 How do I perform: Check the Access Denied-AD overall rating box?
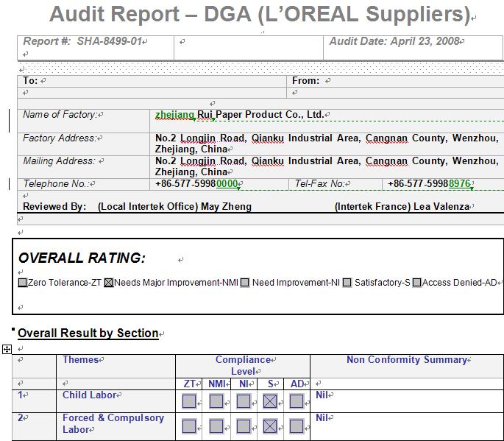tap(417, 283)
